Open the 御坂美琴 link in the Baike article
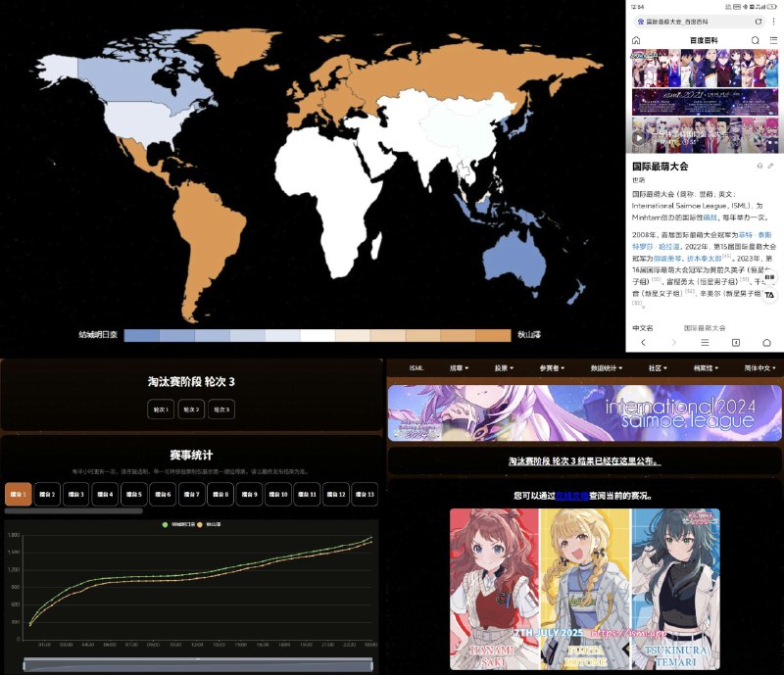 (667, 259)
